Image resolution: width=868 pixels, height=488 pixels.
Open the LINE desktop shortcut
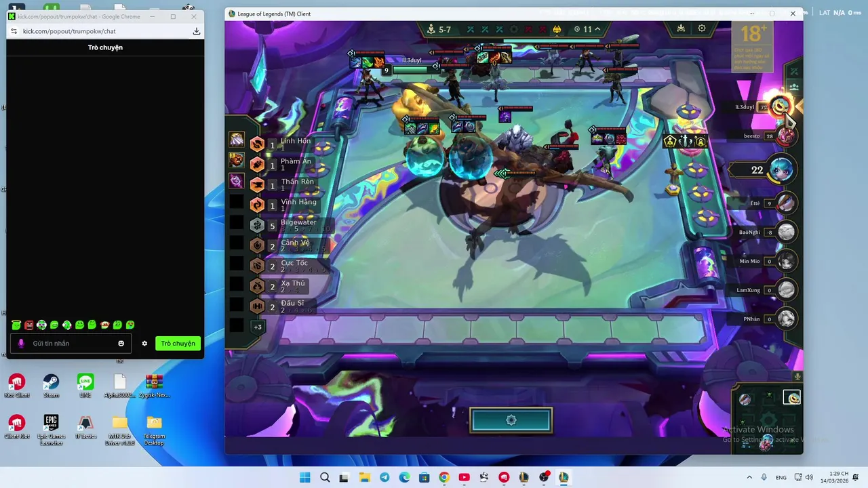pos(85,386)
